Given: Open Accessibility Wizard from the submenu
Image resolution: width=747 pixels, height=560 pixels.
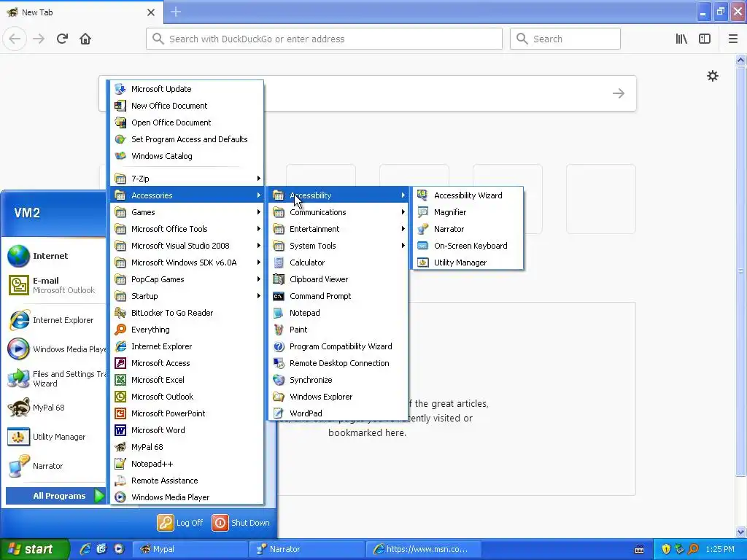Looking at the screenshot, I should pyautogui.click(x=468, y=195).
